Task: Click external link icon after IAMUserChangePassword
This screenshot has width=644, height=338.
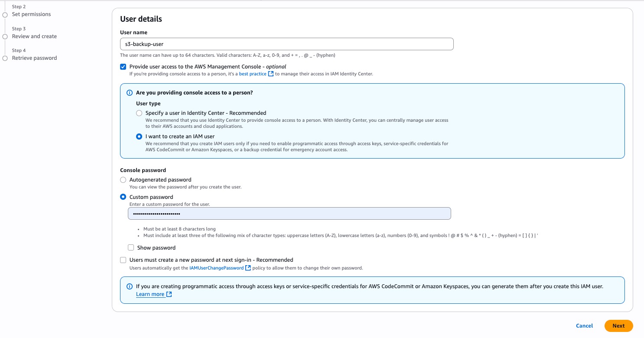Action: [x=248, y=268]
